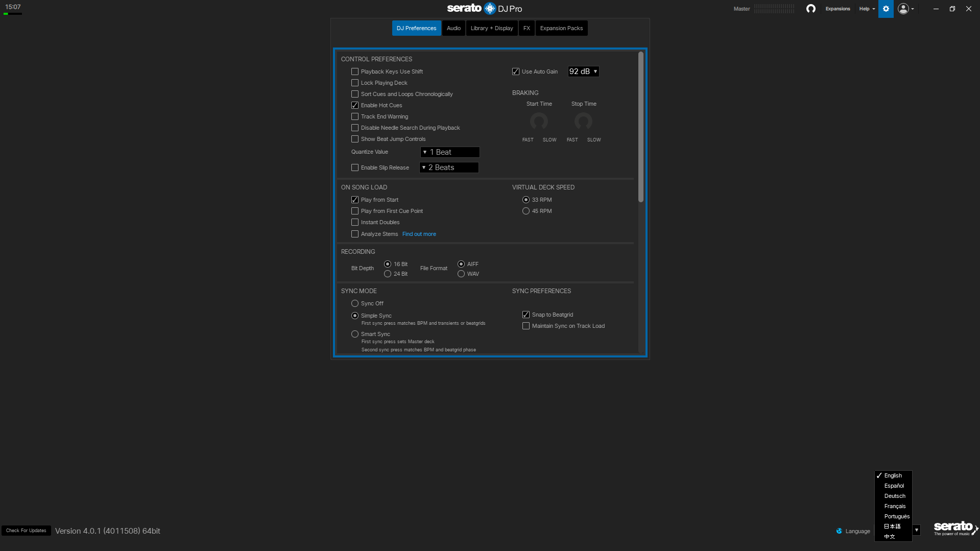The width and height of the screenshot is (980, 551).
Task: Open the user account profile icon
Action: pos(903,9)
